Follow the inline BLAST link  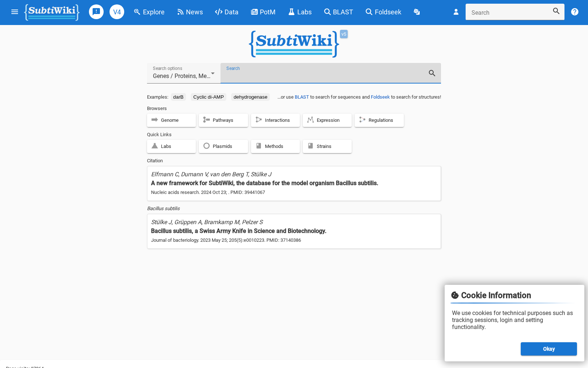coord(302,97)
